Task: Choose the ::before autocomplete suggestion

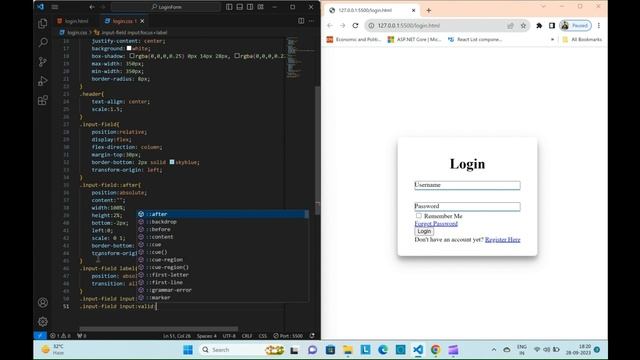Action: (222, 229)
